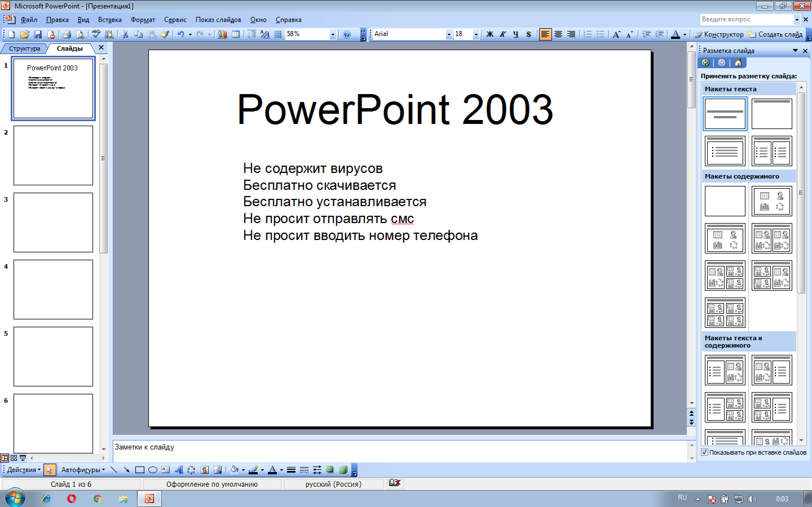Click the Increase Font Size icon
Screen dimensions: 812x507
[x=616, y=34]
